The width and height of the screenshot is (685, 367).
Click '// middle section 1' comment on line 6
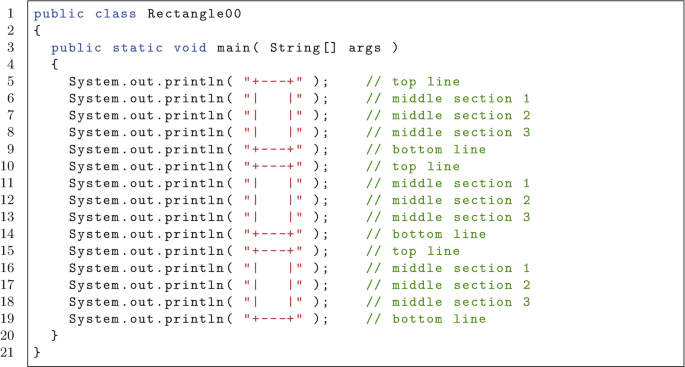pos(448,99)
